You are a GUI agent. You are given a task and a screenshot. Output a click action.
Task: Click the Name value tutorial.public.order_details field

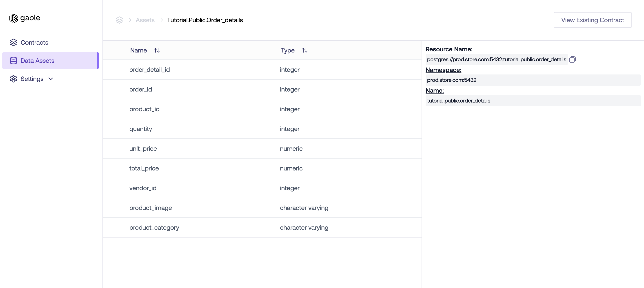pos(458,101)
